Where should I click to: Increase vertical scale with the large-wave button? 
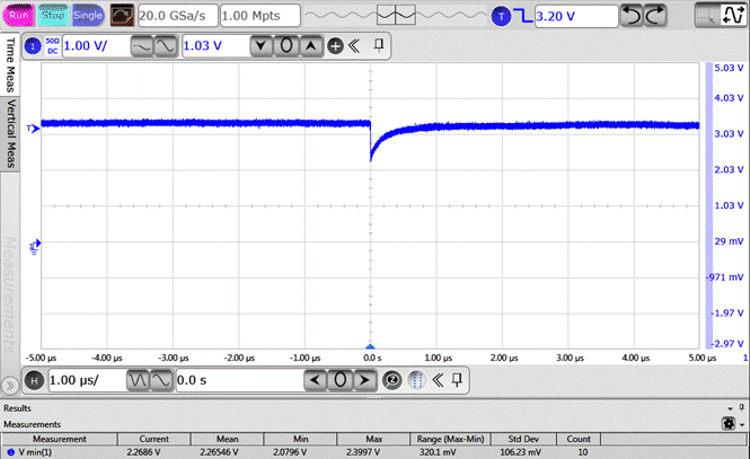[165, 46]
